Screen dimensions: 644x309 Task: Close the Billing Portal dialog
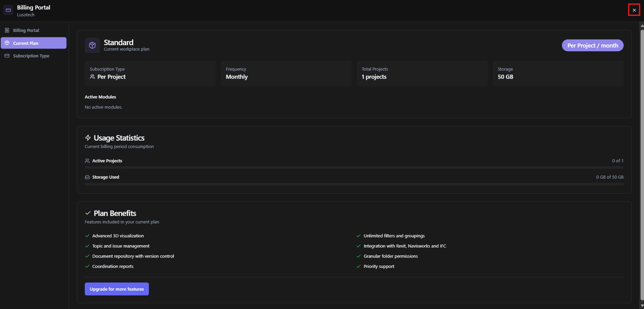point(634,10)
